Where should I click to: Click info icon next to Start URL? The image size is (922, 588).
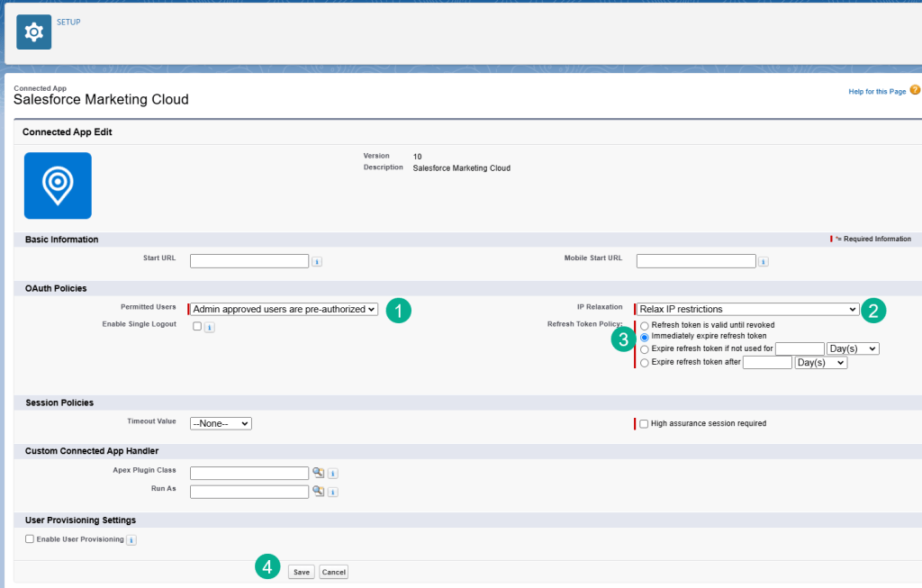coord(317,261)
